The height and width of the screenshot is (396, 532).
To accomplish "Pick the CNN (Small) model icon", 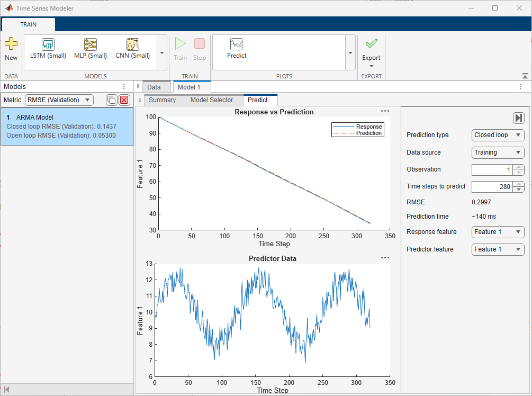I will (x=132, y=44).
